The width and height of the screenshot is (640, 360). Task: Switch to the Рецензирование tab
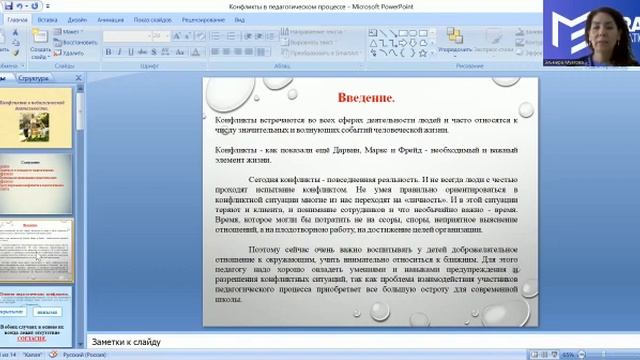(203, 20)
